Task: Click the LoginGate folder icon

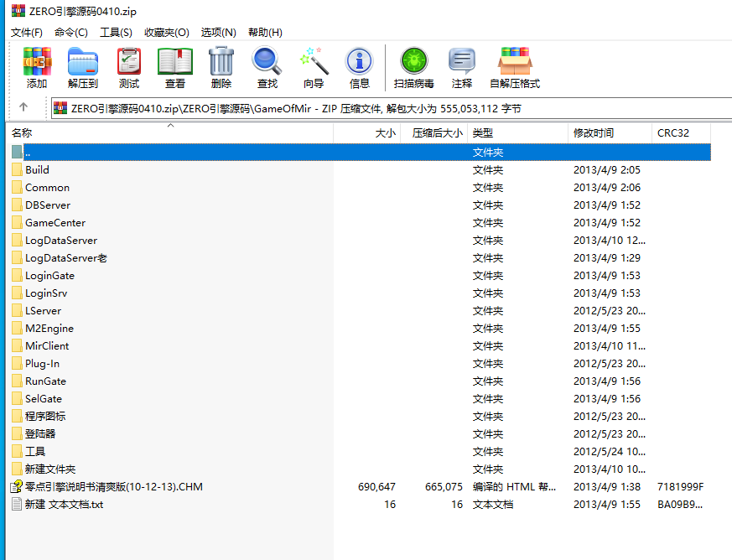Action: 17,275
